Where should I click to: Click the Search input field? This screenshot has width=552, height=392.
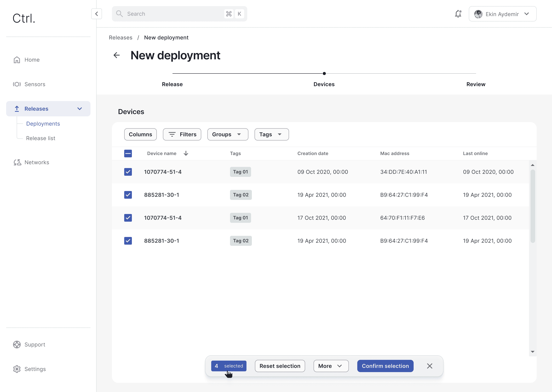[x=174, y=14]
